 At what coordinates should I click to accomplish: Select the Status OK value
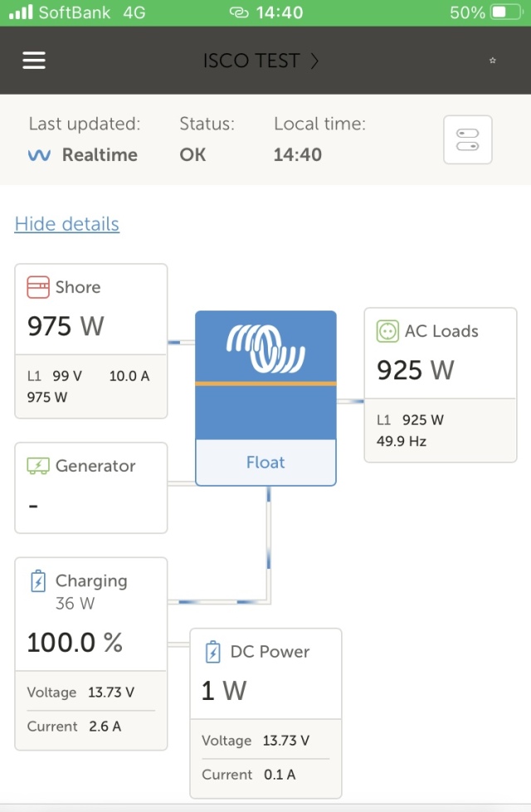(x=192, y=154)
